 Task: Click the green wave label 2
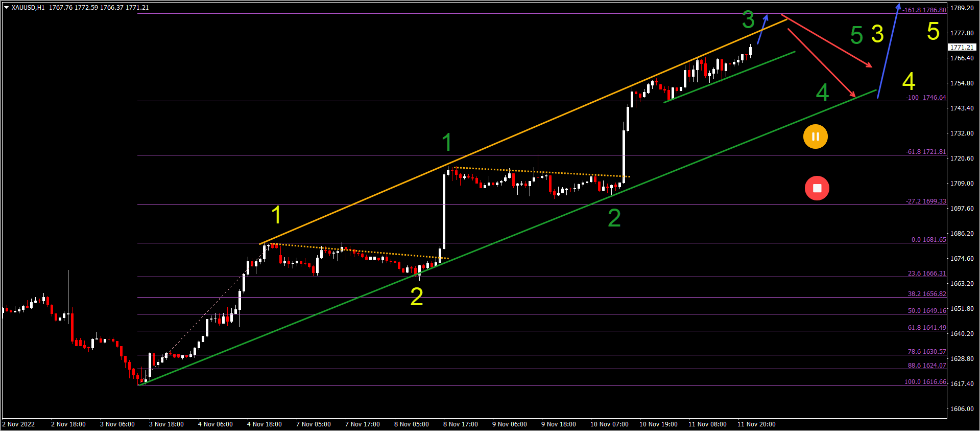[614, 218]
